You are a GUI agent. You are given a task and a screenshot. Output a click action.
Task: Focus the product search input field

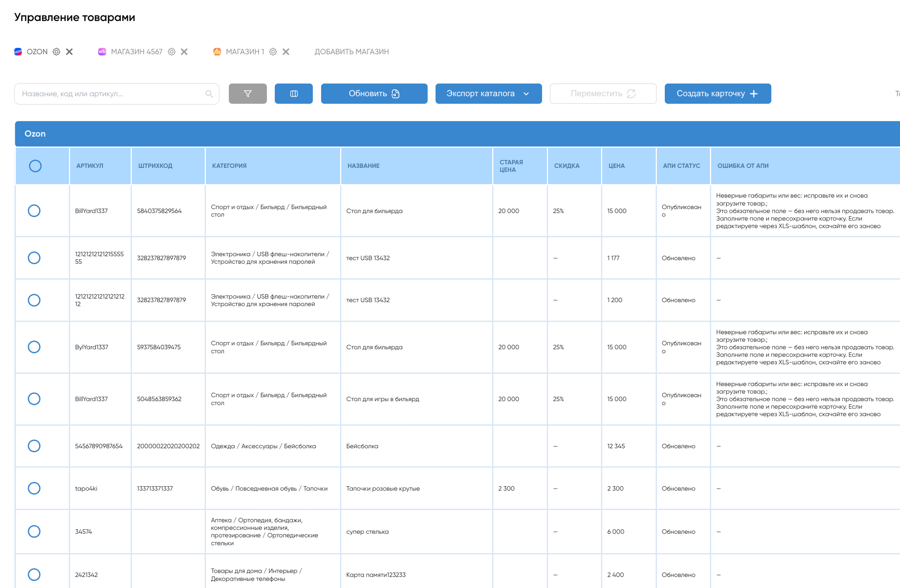pyautogui.click(x=117, y=94)
